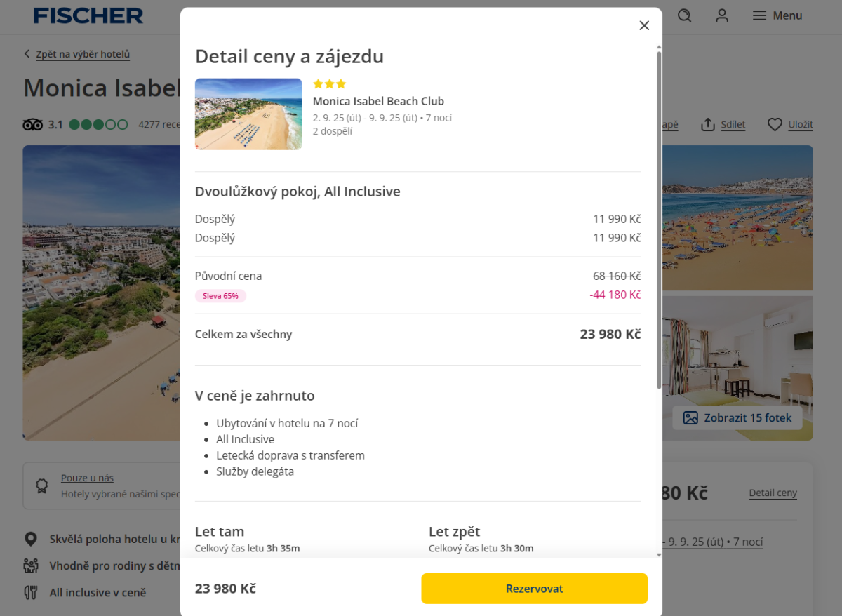Click the FISCHER logo
The image size is (842, 616).
tap(88, 15)
